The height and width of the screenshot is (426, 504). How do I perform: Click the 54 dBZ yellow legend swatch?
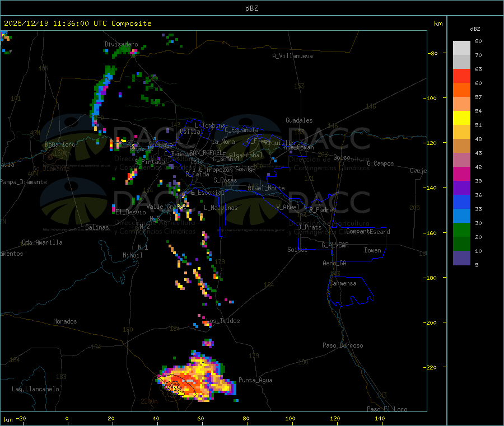tap(461, 118)
